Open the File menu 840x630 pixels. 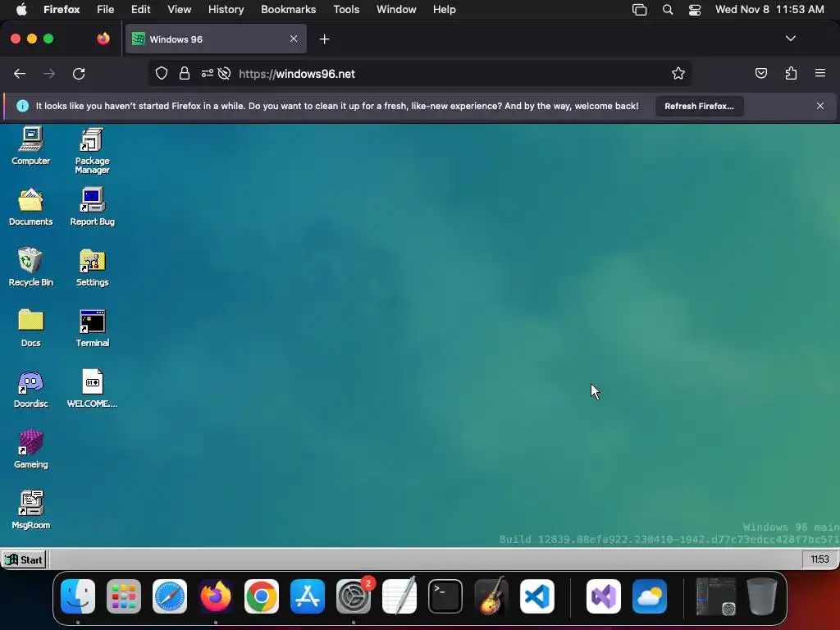[106, 10]
